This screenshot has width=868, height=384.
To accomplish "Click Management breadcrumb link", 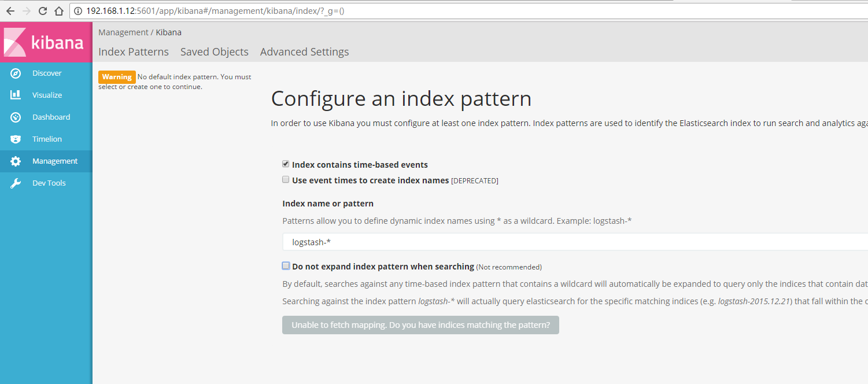I will tap(123, 32).
